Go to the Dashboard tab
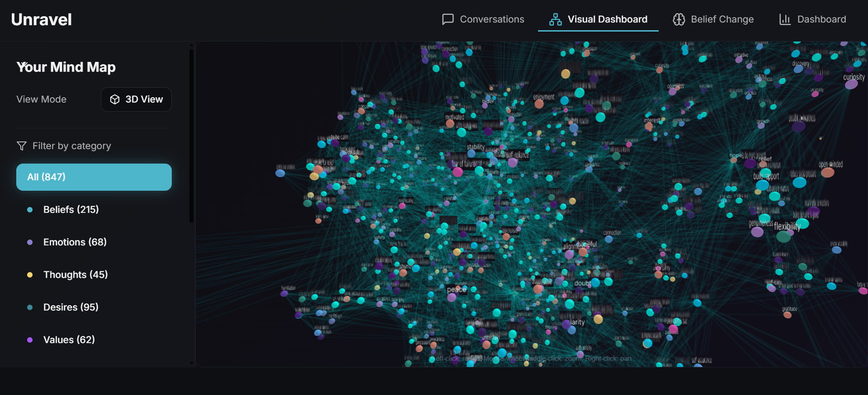This screenshot has width=868, height=395. [x=813, y=20]
